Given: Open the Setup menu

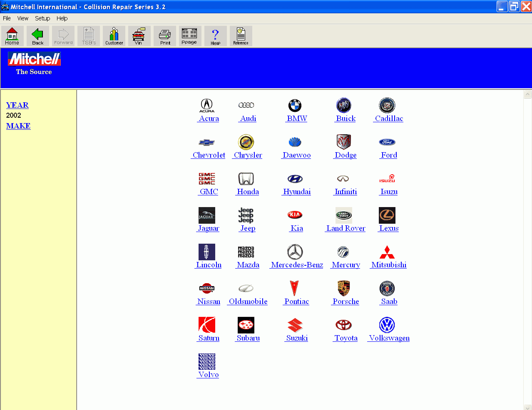Looking at the screenshot, I should [x=42, y=18].
